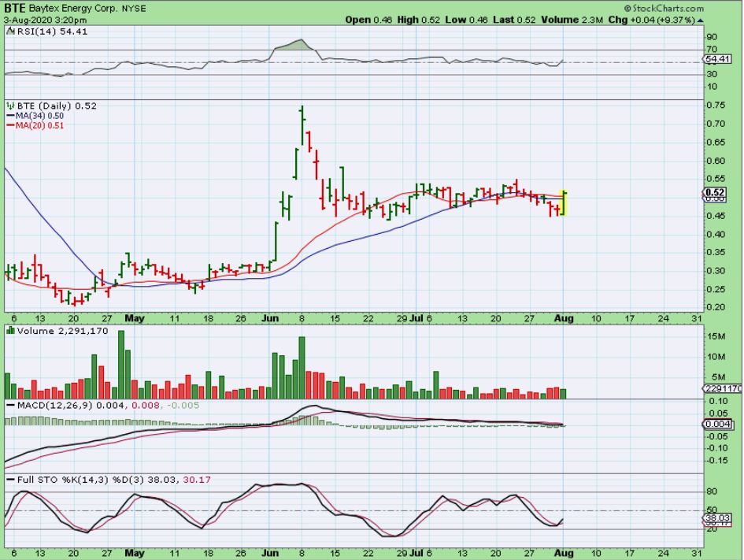Image resolution: width=744 pixels, height=560 pixels.
Task: Click the green up arrow after Chg value
Action: 700,20
